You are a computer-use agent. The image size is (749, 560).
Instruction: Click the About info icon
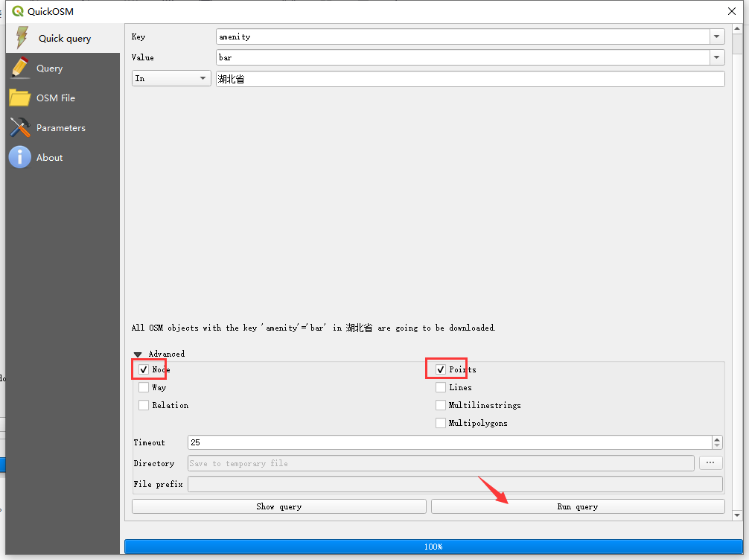coord(19,157)
